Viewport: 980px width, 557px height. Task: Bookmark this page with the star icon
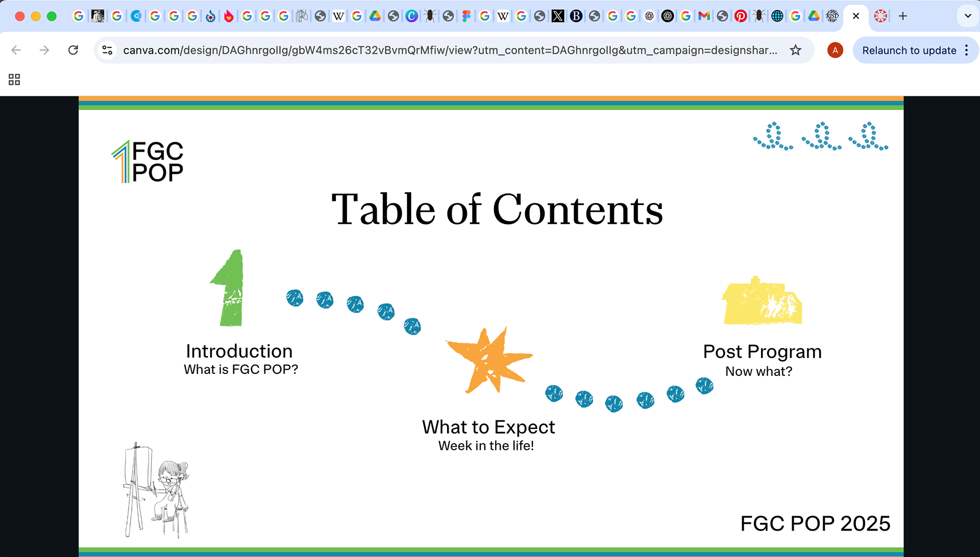coord(795,50)
